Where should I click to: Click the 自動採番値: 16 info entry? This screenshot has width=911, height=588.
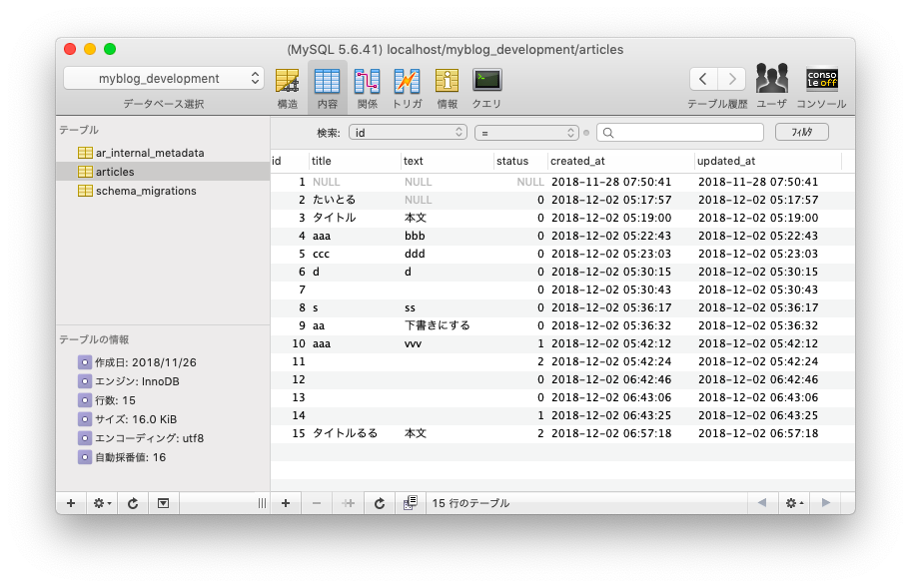coord(122,457)
